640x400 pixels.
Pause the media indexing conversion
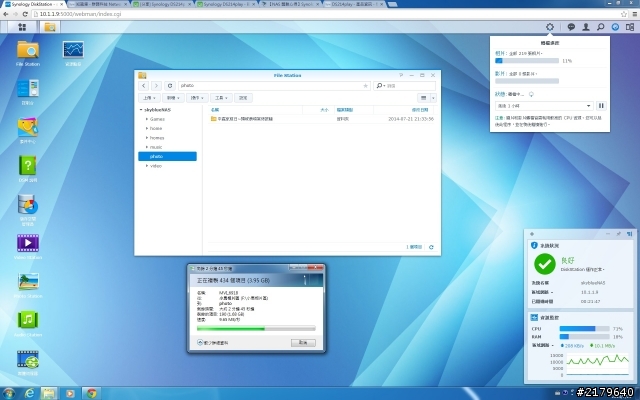coord(601,106)
